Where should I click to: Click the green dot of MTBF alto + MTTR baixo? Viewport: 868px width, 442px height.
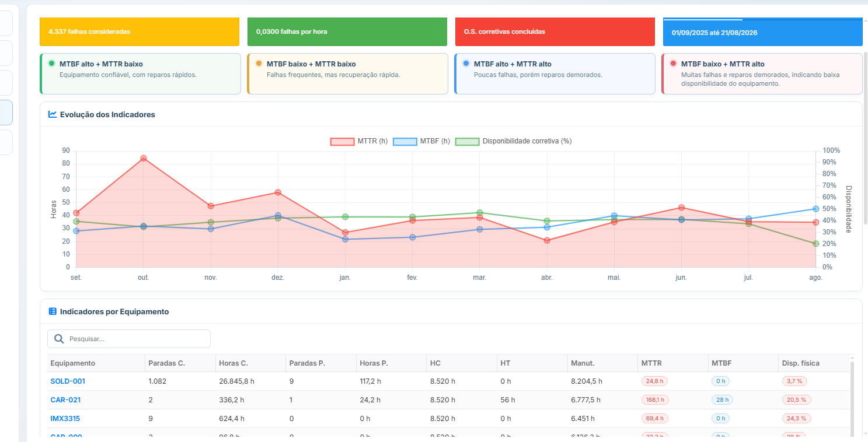[x=51, y=64]
